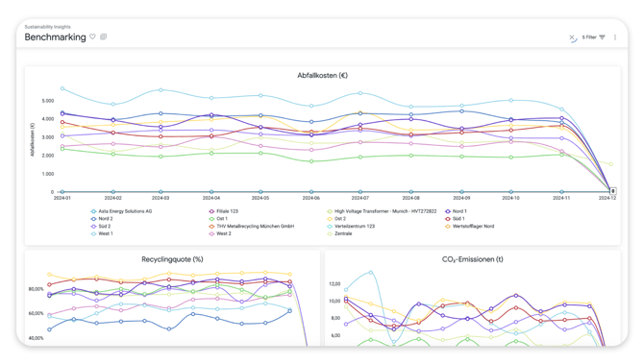
Task: Toggle Wertstofflager Nord series visibility
Action: point(469,226)
